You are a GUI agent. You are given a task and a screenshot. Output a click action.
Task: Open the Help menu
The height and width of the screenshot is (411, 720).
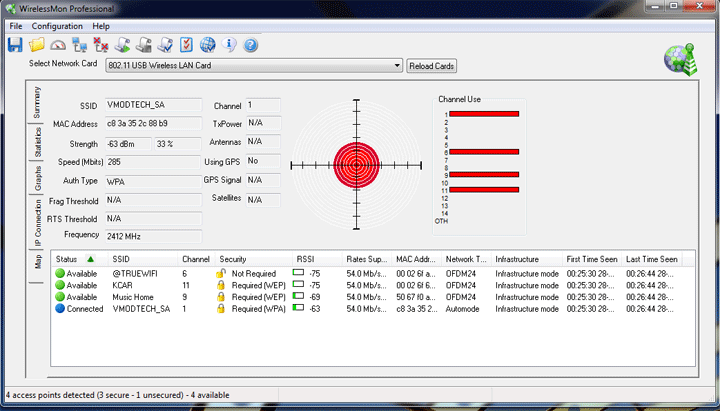click(x=101, y=26)
